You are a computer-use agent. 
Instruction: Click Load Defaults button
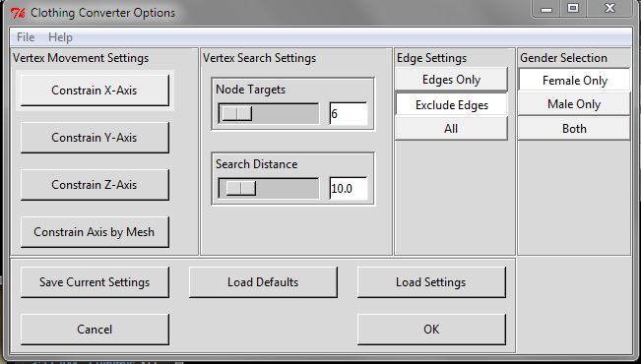[x=263, y=282]
